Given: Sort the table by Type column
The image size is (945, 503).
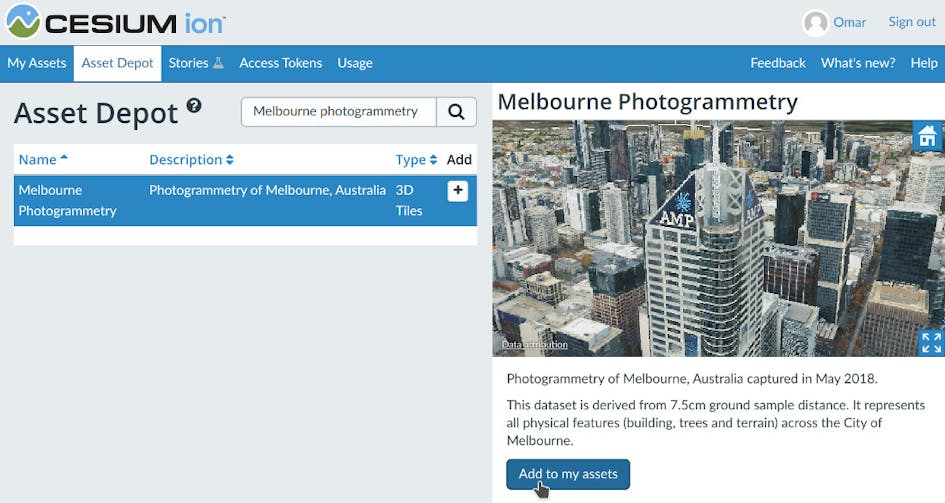Looking at the screenshot, I should pyautogui.click(x=416, y=160).
